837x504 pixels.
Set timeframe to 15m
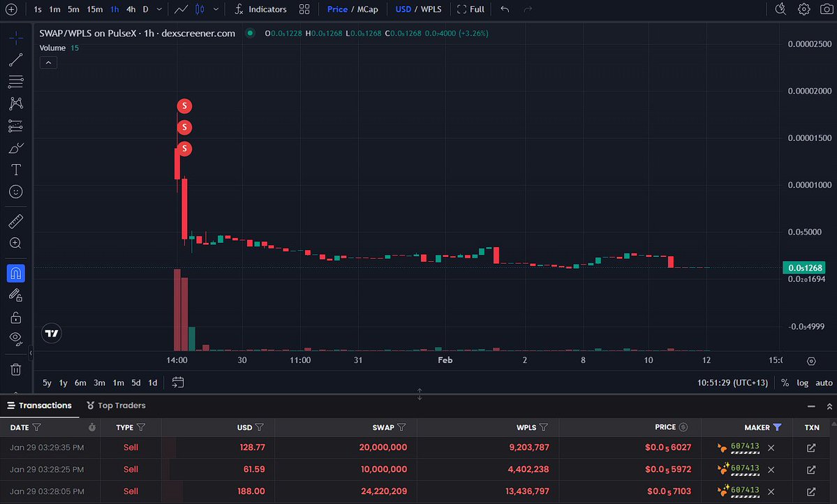(94, 9)
